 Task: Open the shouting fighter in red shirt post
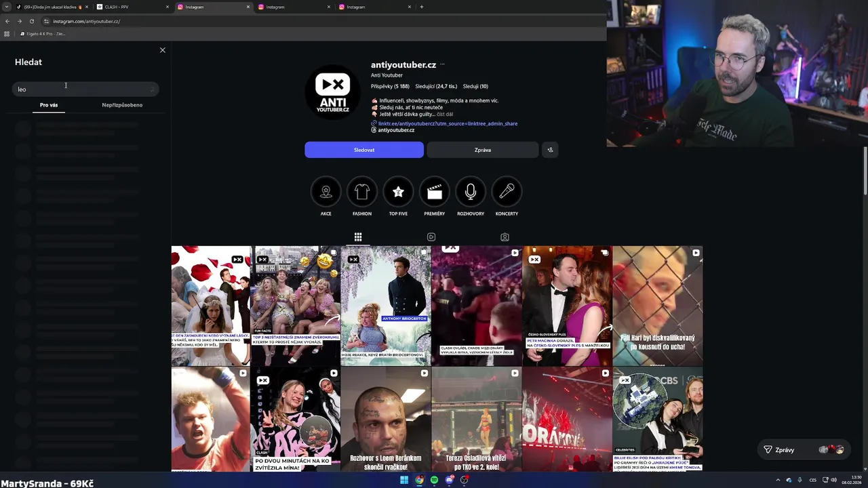tap(211, 420)
